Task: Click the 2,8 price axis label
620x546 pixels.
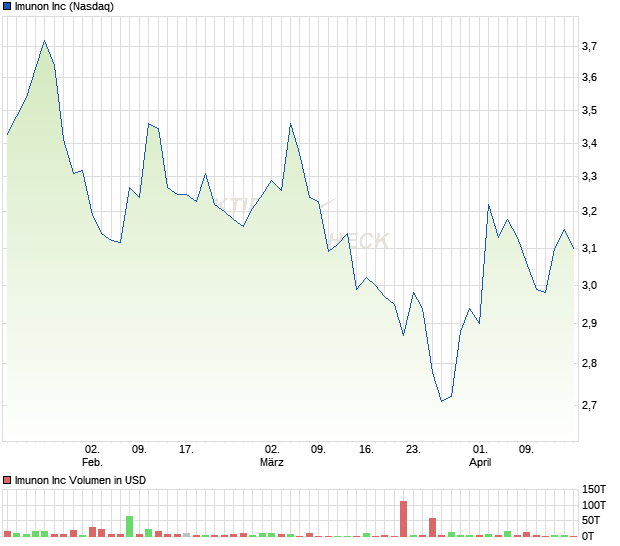Action: pos(589,363)
